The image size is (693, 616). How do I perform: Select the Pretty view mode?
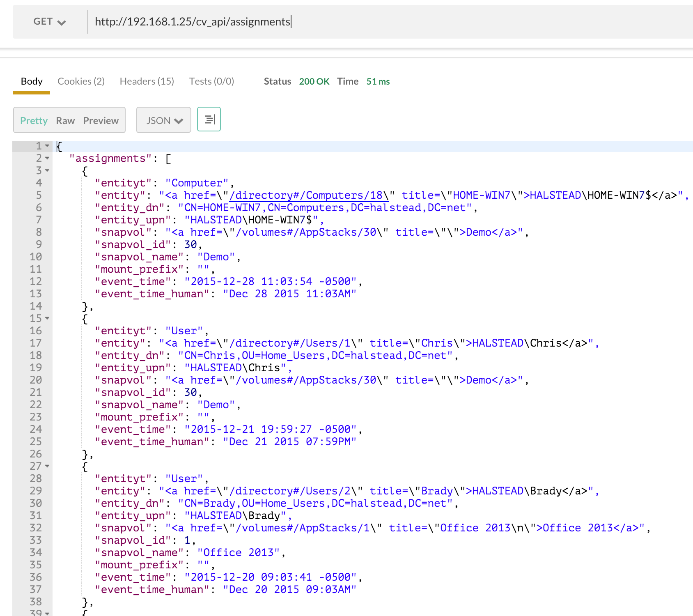[34, 121]
